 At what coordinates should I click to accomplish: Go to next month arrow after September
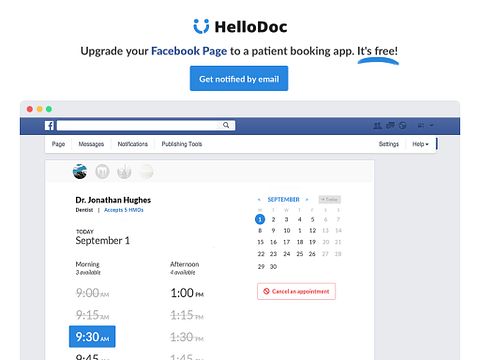tap(307, 200)
